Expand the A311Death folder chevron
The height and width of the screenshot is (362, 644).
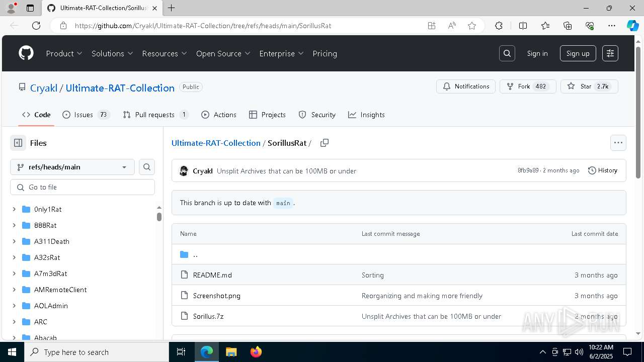pyautogui.click(x=14, y=241)
